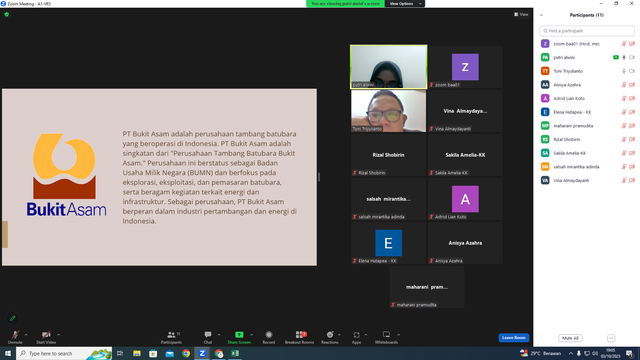
Task: Expand video options arrow next to Start Video
Action: (x=58, y=335)
